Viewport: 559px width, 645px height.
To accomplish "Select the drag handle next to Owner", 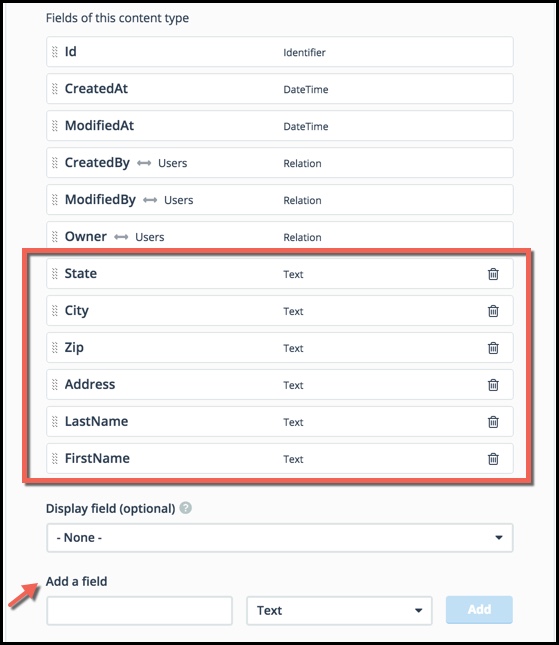I will 55,237.
